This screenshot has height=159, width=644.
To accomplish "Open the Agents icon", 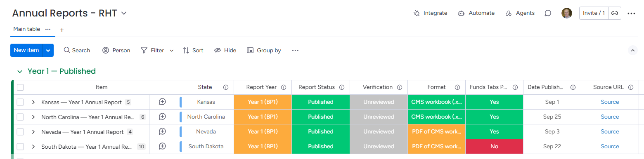I will pyautogui.click(x=509, y=13).
